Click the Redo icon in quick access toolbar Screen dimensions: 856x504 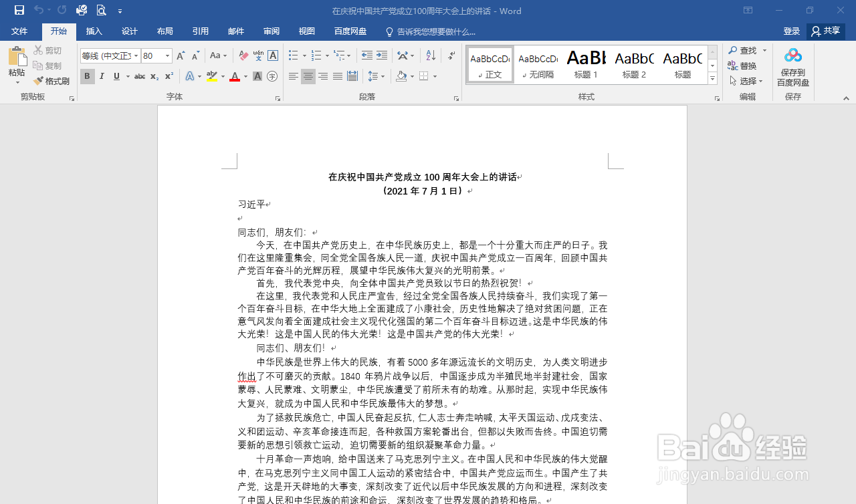pos(62,10)
